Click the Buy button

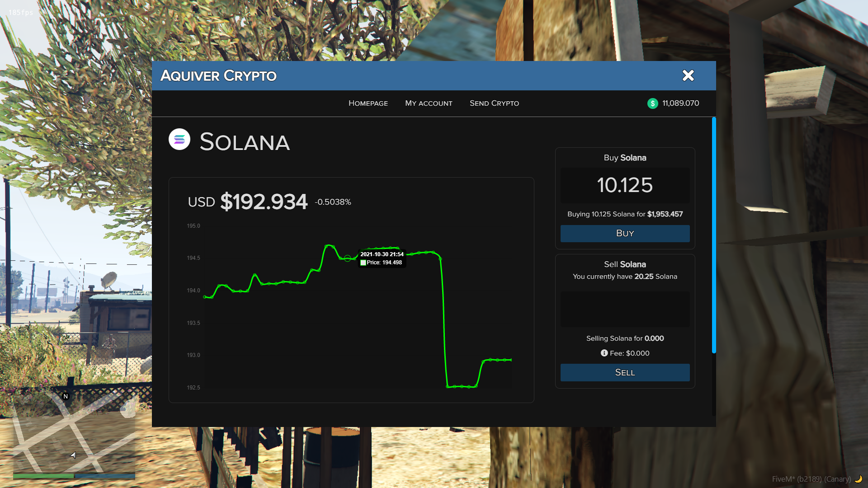(x=625, y=234)
